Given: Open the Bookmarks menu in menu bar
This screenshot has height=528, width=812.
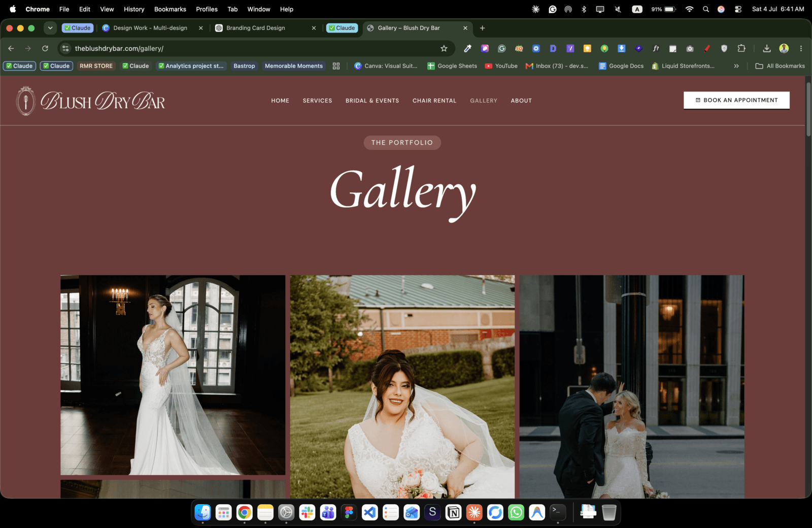Looking at the screenshot, I should point(170,9).
